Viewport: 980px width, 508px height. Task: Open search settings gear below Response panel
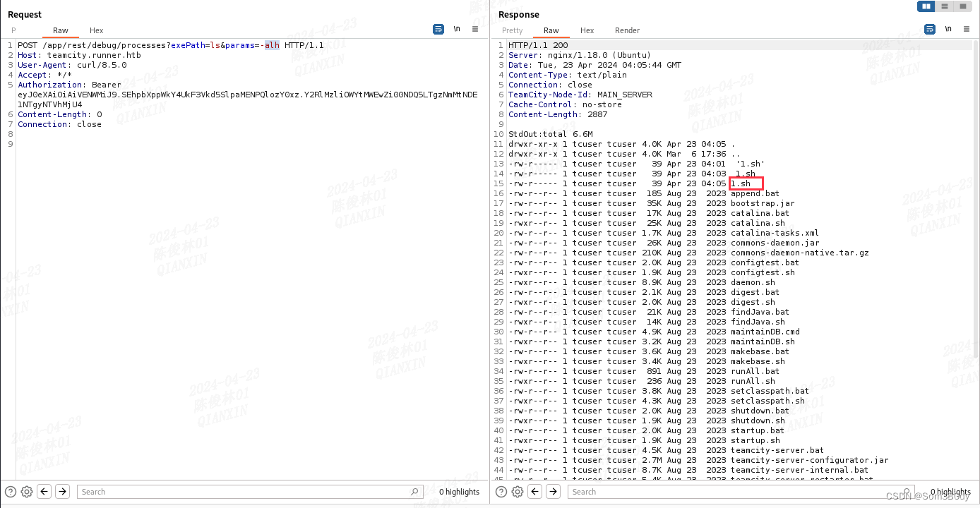(518, 492)
